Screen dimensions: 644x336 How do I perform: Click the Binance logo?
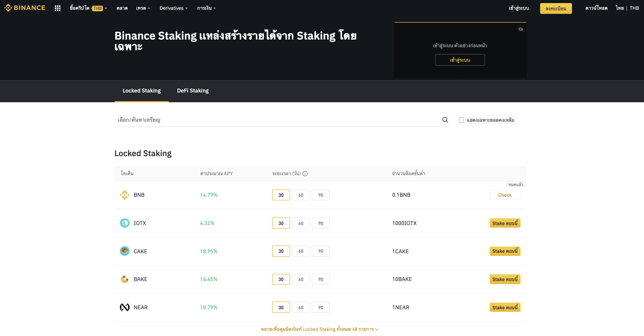click(x=25, y=8)
